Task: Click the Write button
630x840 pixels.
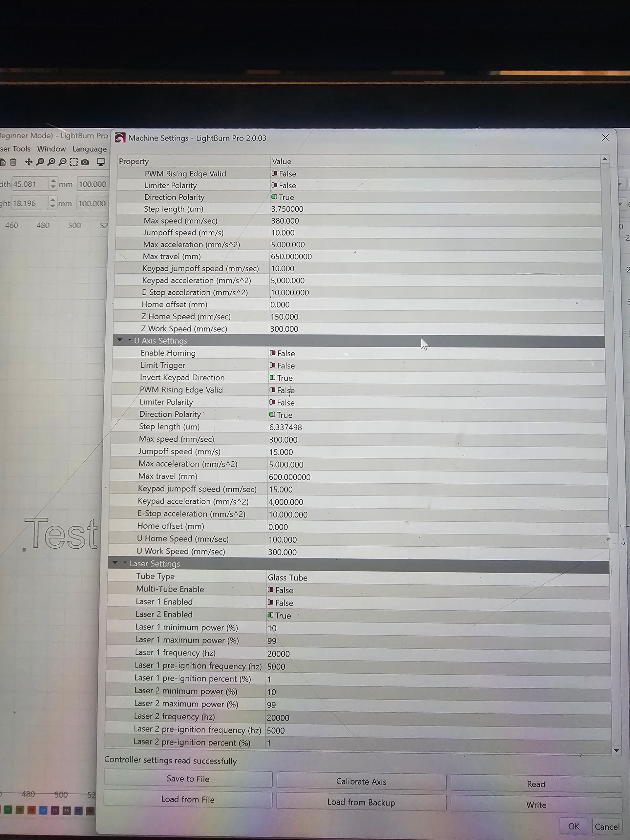Action: (x=536, y=805)
